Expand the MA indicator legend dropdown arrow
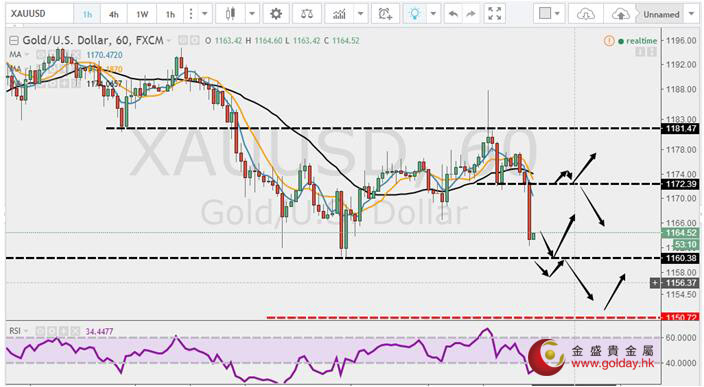This screenshot has width=704, height=387. coord(27,55)
